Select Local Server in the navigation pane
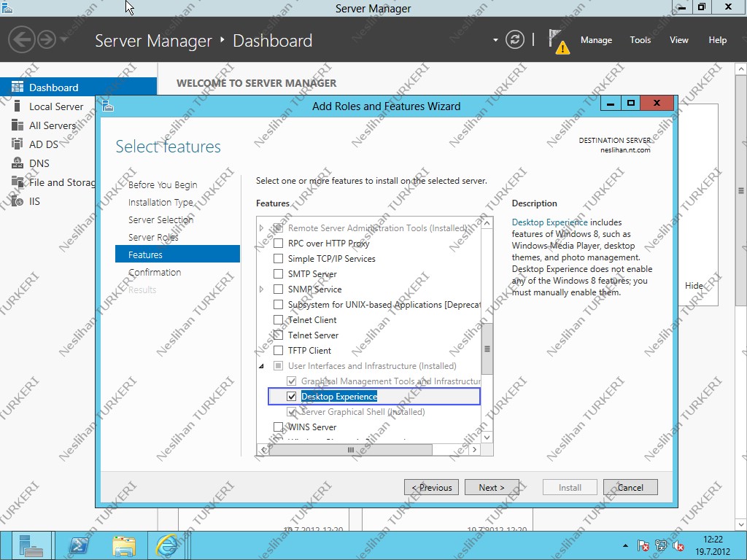 click(x=56, y=106)
